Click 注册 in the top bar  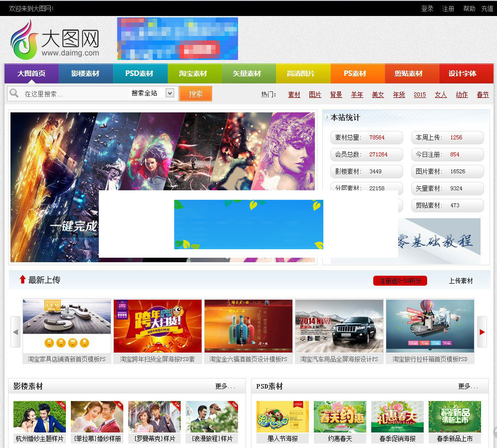448,8
